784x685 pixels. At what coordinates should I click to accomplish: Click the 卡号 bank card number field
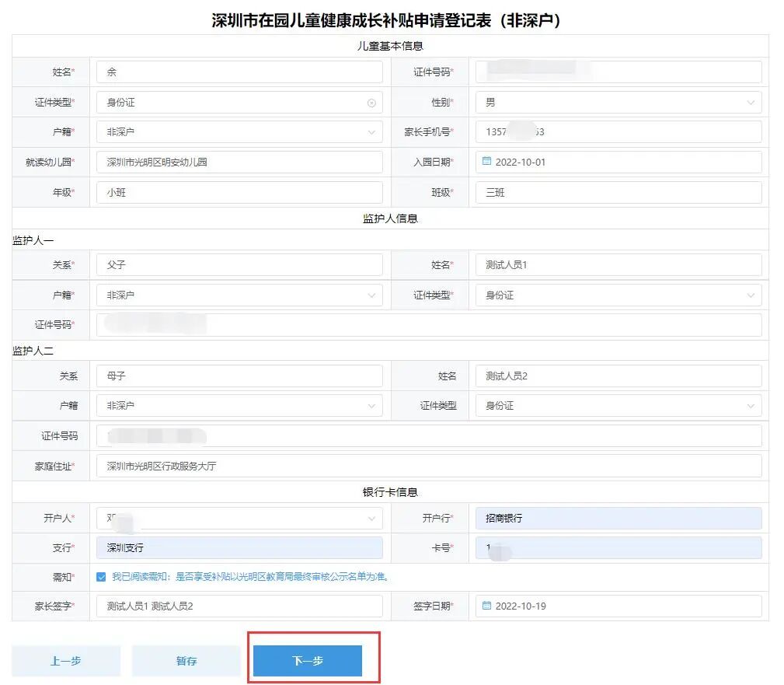pos(618,547)
